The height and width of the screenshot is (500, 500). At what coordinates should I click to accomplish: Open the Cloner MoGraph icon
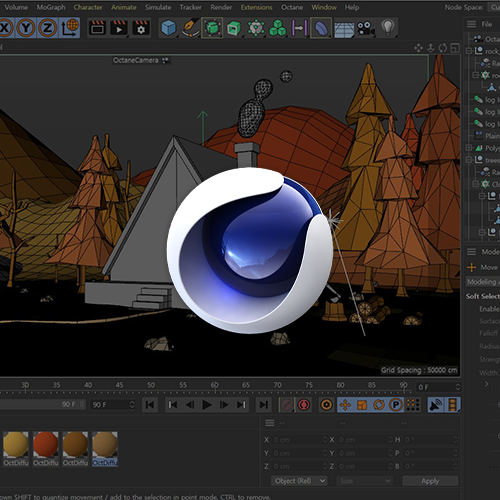click(x=278, y=28)
